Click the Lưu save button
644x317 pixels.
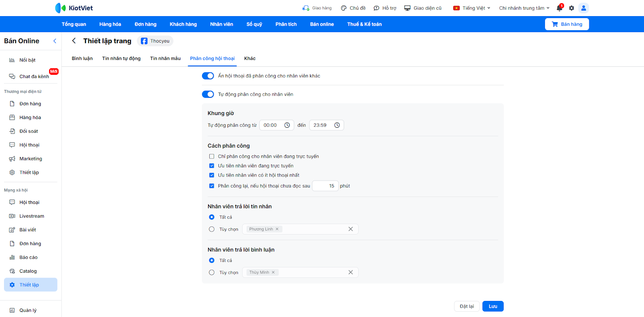[x=493, y=306]
